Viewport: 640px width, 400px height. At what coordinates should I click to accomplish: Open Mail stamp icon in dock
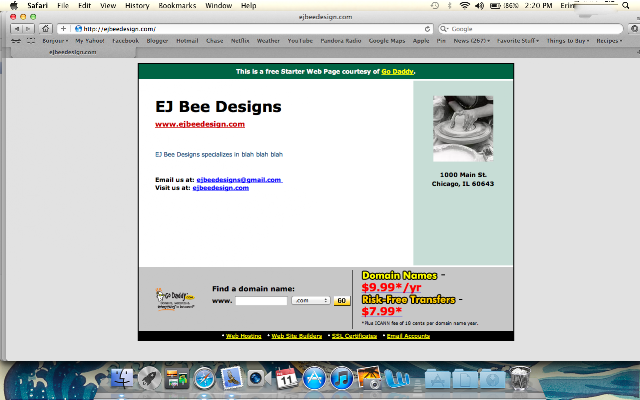[x=231, y=378]
